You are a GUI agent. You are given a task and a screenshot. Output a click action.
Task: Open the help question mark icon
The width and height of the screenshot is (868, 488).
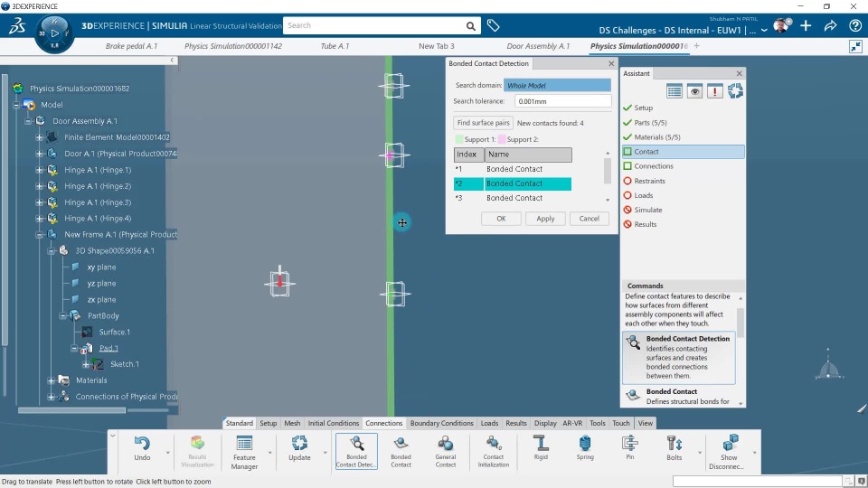(854, 26)
